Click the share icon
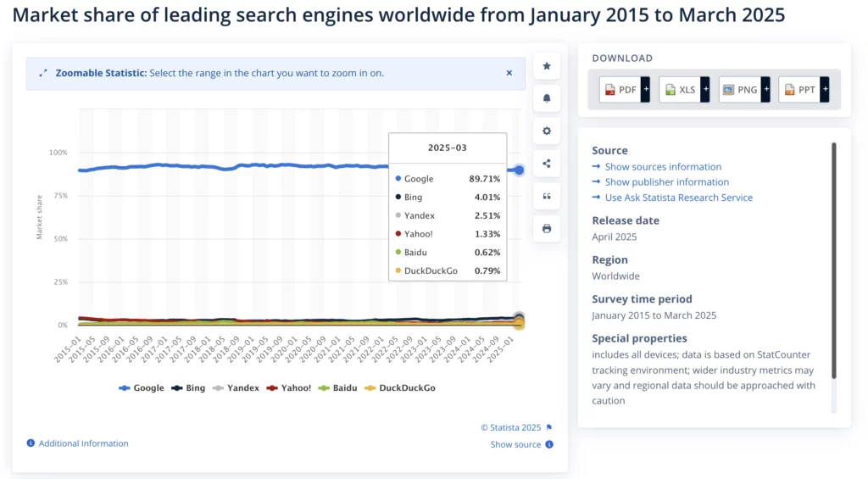Viewport: 868px width, 479px height. (x=547, y=164)
